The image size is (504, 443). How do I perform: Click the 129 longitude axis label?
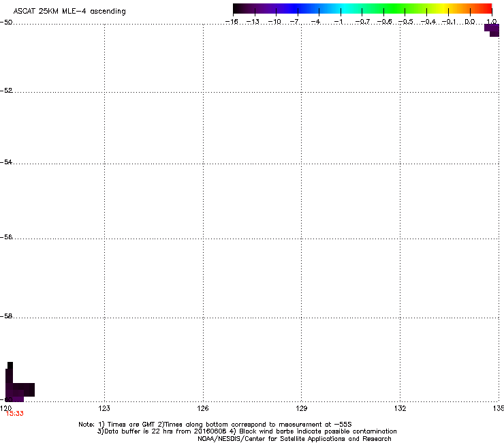pos(301,408)
